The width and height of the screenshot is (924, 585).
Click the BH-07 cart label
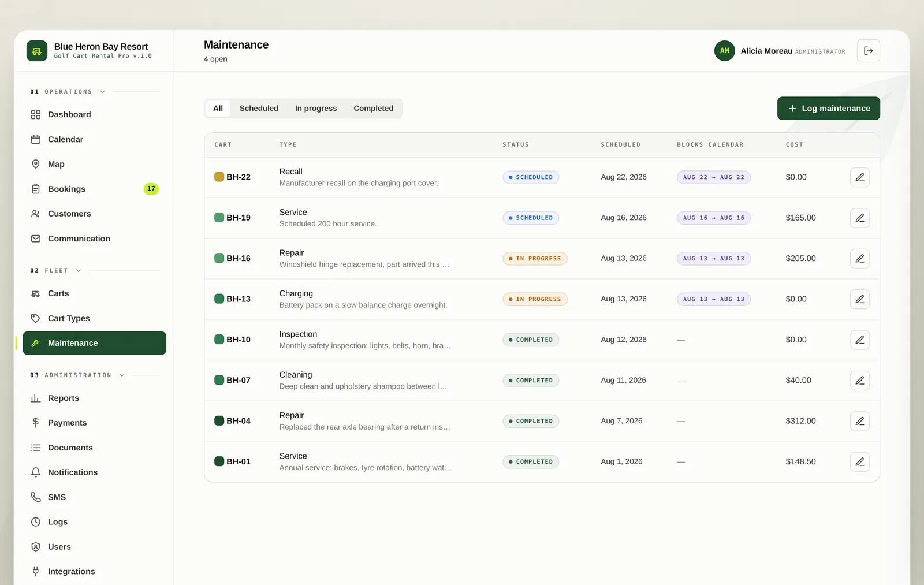click(x=239, y=381)
